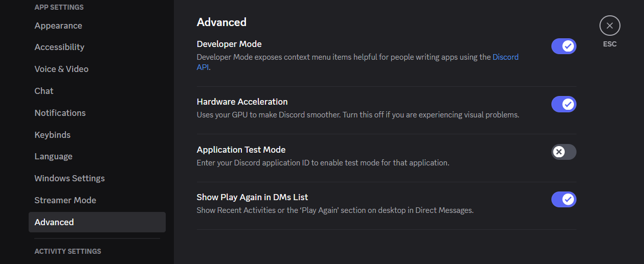
Task: Close settings with the X icon
Action: [610, 26]
